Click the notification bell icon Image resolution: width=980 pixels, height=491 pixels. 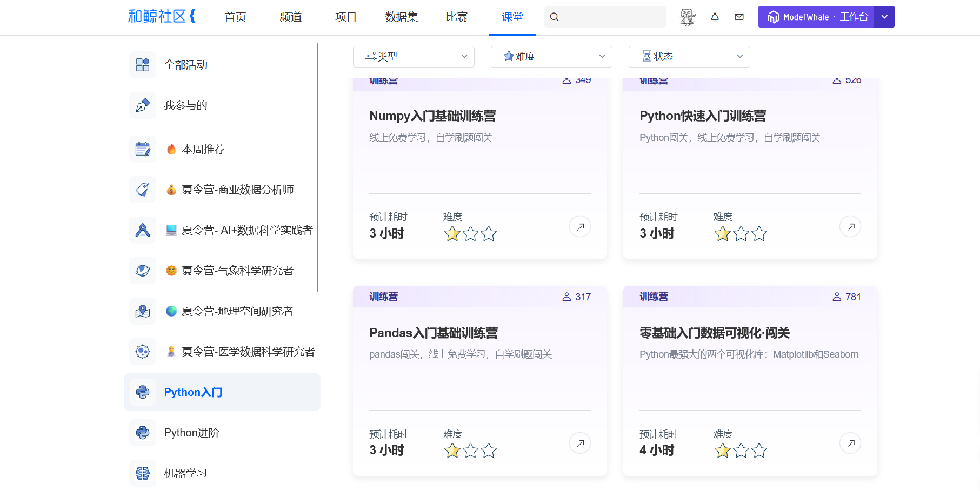click(715, 17)
